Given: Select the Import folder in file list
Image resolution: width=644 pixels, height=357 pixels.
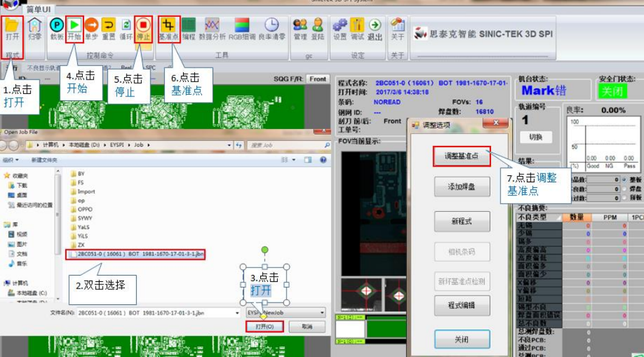Looking at the screenshot, I should pyautogui.click(x=83, y=192).
